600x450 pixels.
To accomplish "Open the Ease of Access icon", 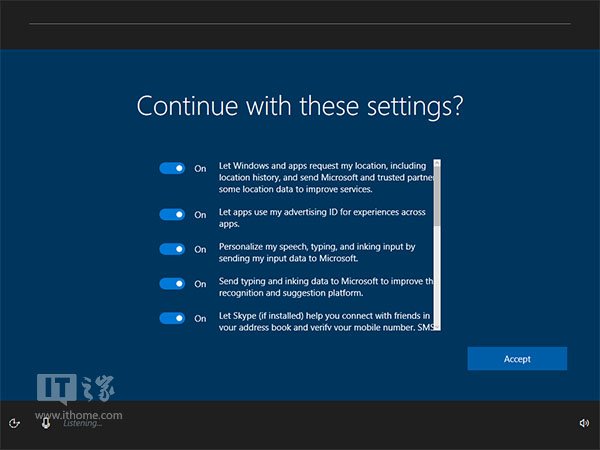I will (14, 423).
